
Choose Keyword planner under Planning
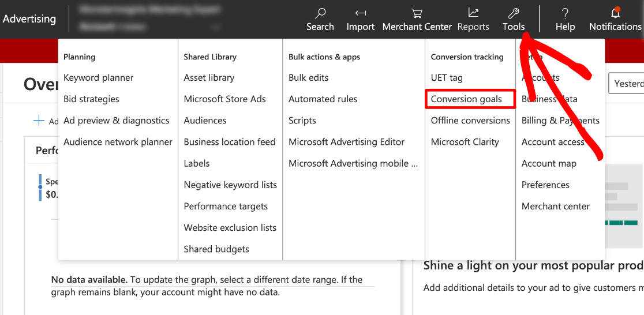pyautogui.click(x=98, y=78)
